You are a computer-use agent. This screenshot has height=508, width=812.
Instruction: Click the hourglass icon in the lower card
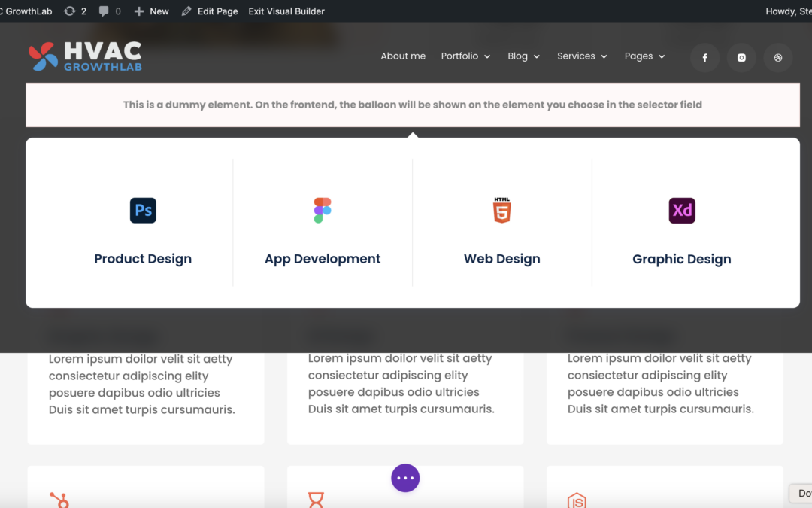(316, 500)
